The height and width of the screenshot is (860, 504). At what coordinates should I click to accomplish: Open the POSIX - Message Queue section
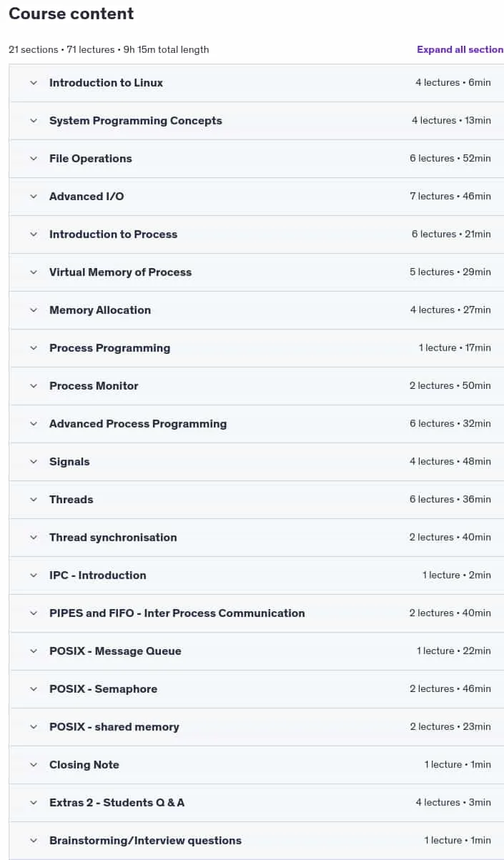click(115, 651)
